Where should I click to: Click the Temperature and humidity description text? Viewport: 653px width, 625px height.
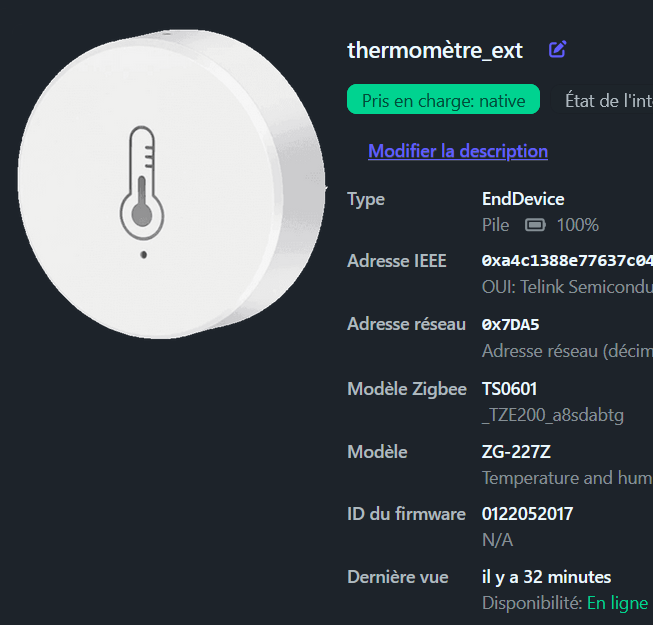point(567,478)
